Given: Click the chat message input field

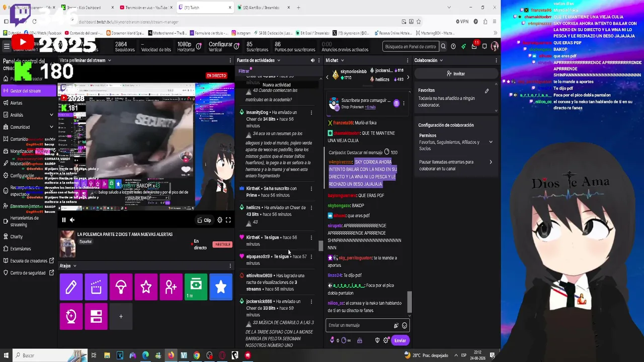Looking at the screenshot, I should (x=360, y=325).
